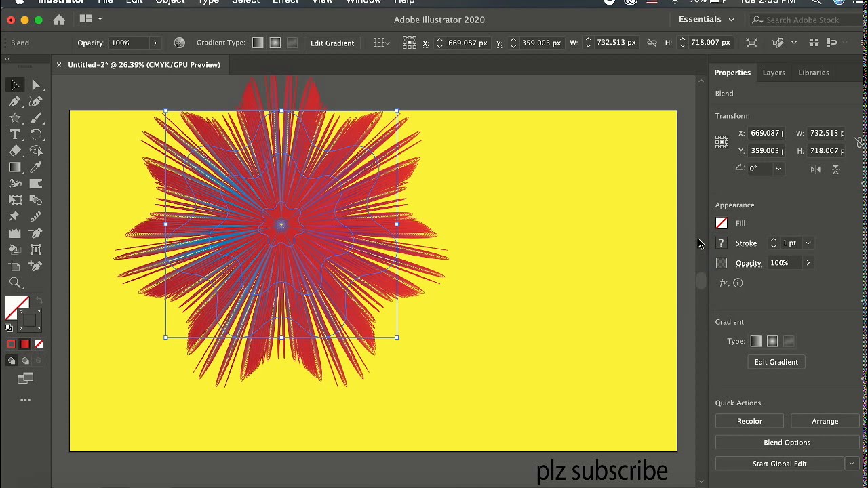Open Blend Options button
The height and width of the screenshot is (488, 868).
pos(787,443)
